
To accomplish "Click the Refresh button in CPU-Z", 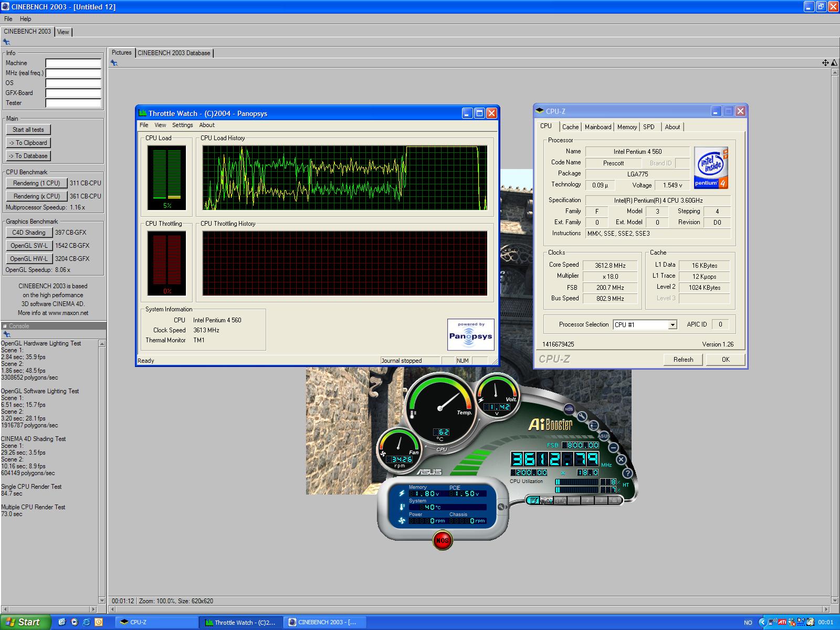I will [x=683, y=360].
